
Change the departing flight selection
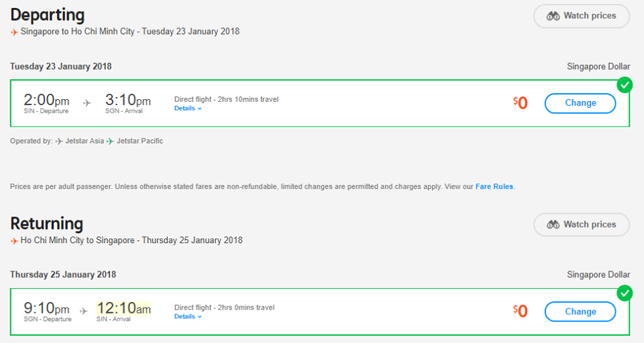click(x=580, y=103)
